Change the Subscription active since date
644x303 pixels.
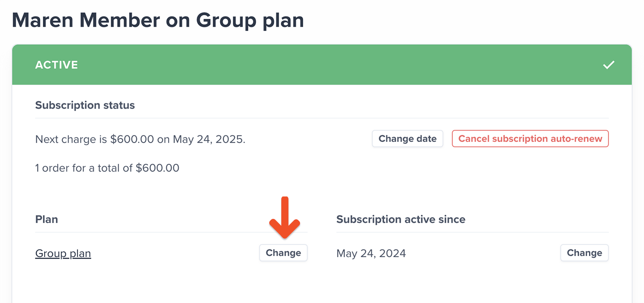[584, 252]
